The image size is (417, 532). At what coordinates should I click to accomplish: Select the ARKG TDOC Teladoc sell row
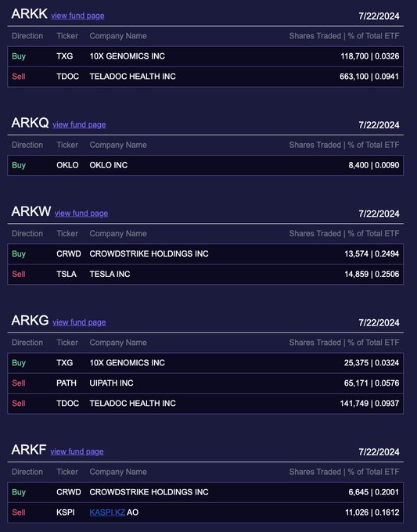[x=205, y=404]
